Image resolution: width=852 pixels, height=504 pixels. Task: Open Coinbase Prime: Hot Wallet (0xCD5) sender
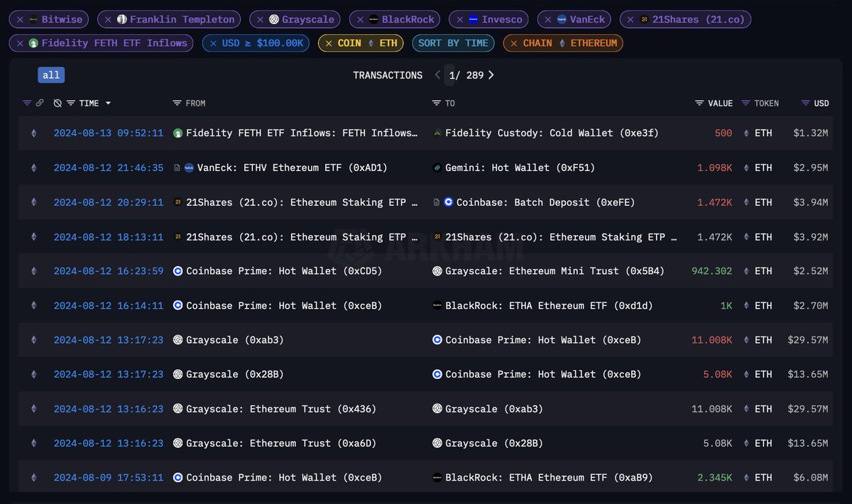point(284,271)
